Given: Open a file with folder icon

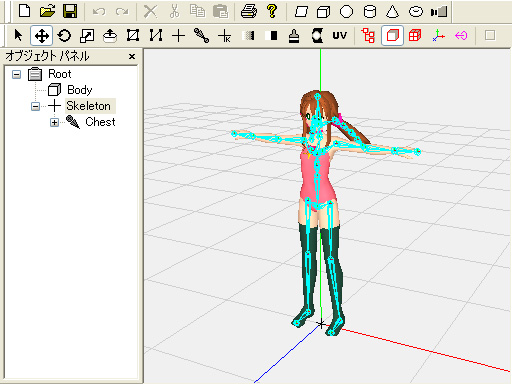Looking at the screenshot, I should (47, 12).
